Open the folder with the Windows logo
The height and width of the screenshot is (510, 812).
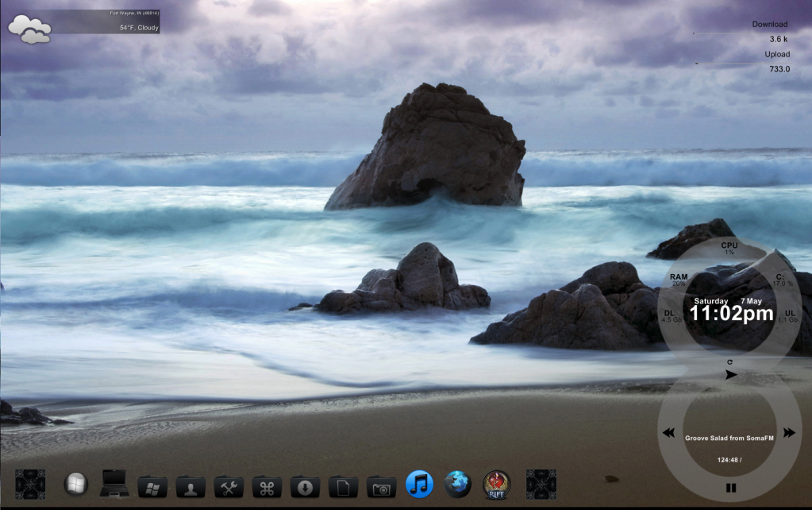[152, 486]
